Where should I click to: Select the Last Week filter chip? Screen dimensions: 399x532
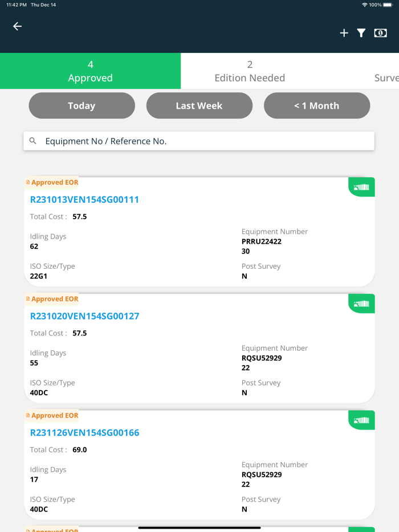pos(199,105)
